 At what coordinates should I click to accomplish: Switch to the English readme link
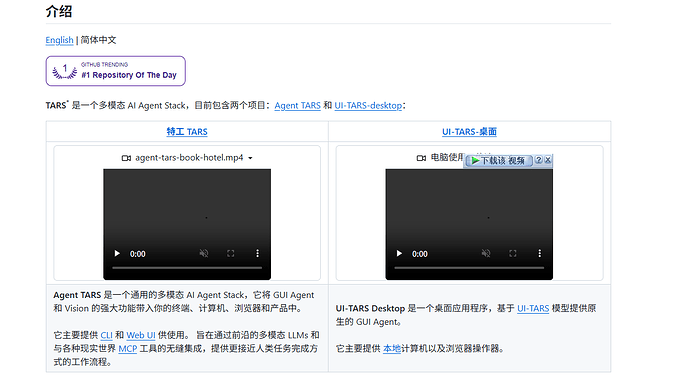[x=59, y=40]
